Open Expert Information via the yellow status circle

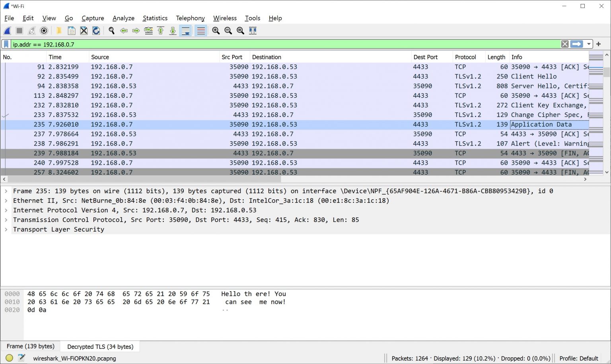(x=8, y=358)
